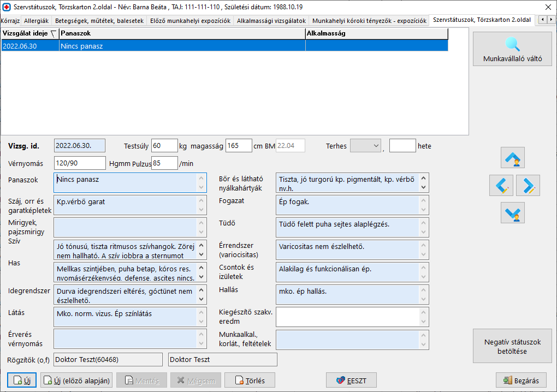The image size is (557, 392).
Task: Click the Testsúly weight input field
Action: click(164, 146)
